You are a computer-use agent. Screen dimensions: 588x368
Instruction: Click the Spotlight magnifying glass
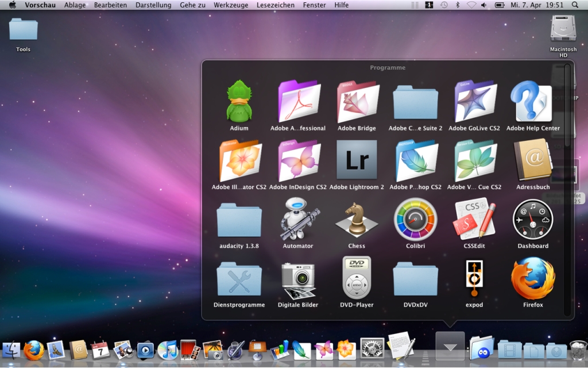pos(575,5)
